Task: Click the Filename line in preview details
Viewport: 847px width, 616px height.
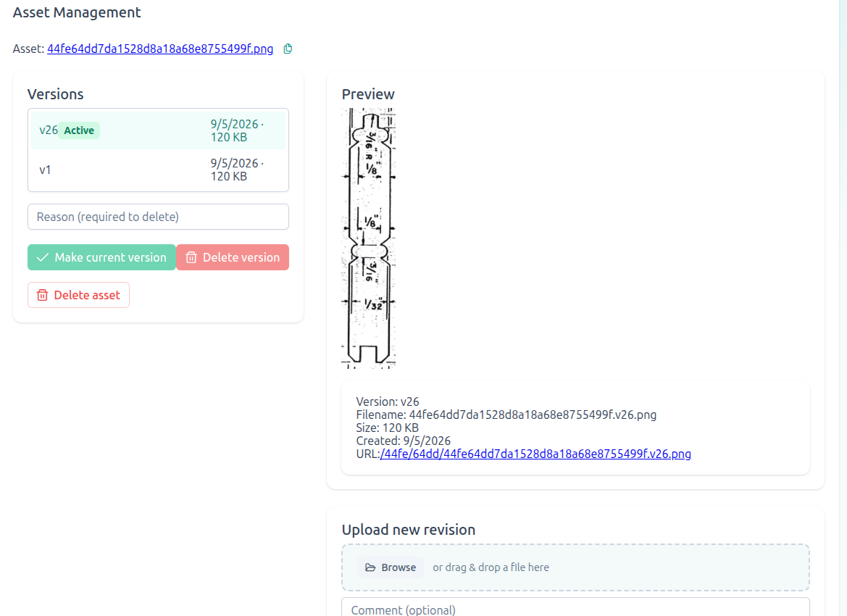Action: 506,415
